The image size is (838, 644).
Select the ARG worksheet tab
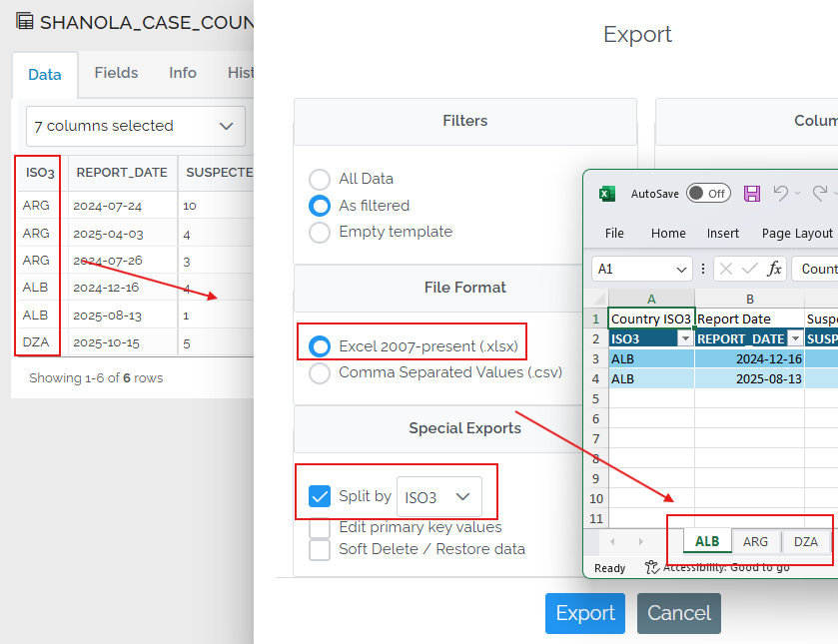[x=756, y=541]
